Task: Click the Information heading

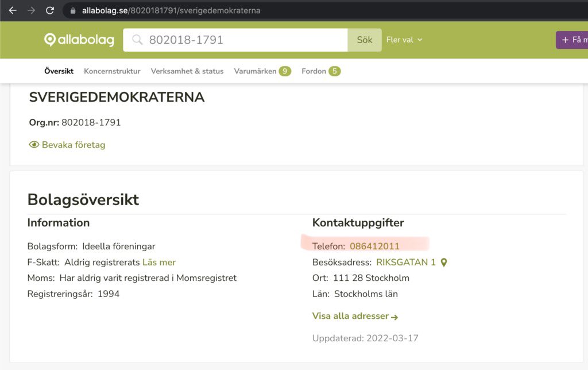Action: [59, 222]
